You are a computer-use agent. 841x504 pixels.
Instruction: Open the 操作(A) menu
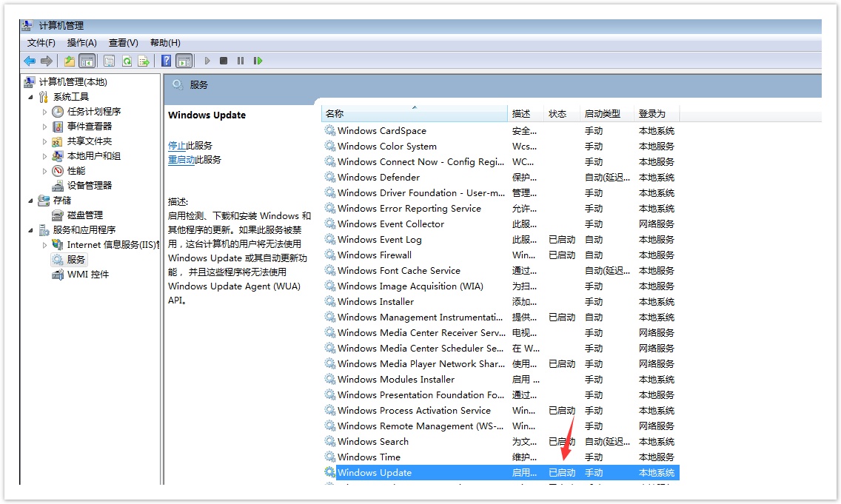click(82, 43)
